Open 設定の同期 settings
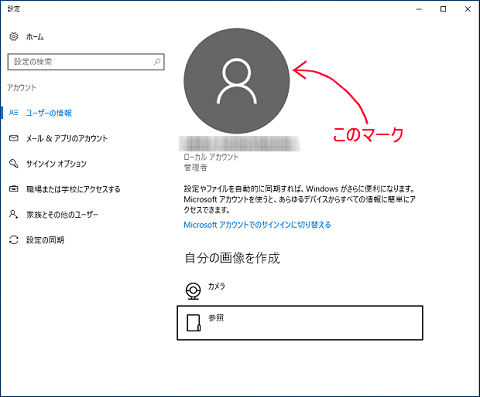 click(x=45, y=240)
